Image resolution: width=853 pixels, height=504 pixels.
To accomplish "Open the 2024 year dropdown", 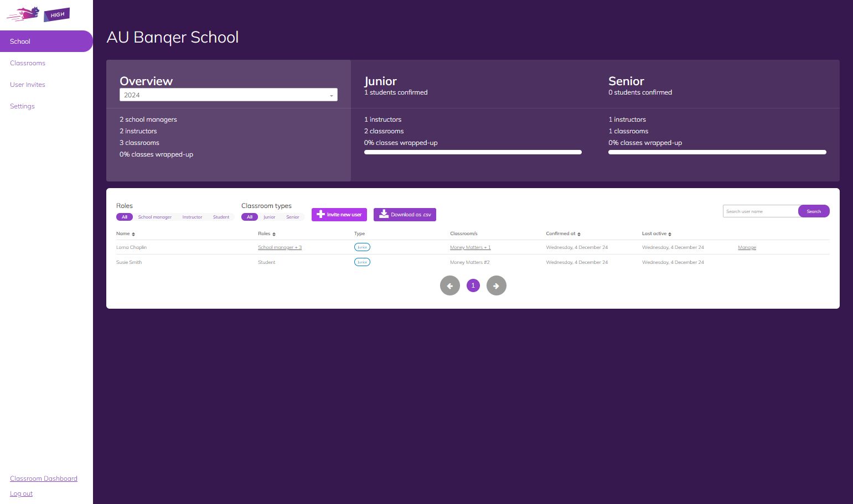I will point(229,95).
